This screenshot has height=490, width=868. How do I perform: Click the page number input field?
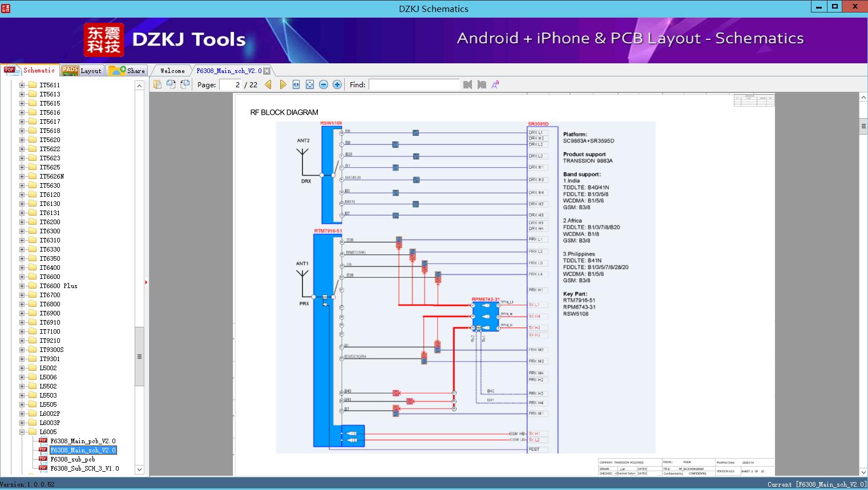pyautogui.click(x=231, y=84)
